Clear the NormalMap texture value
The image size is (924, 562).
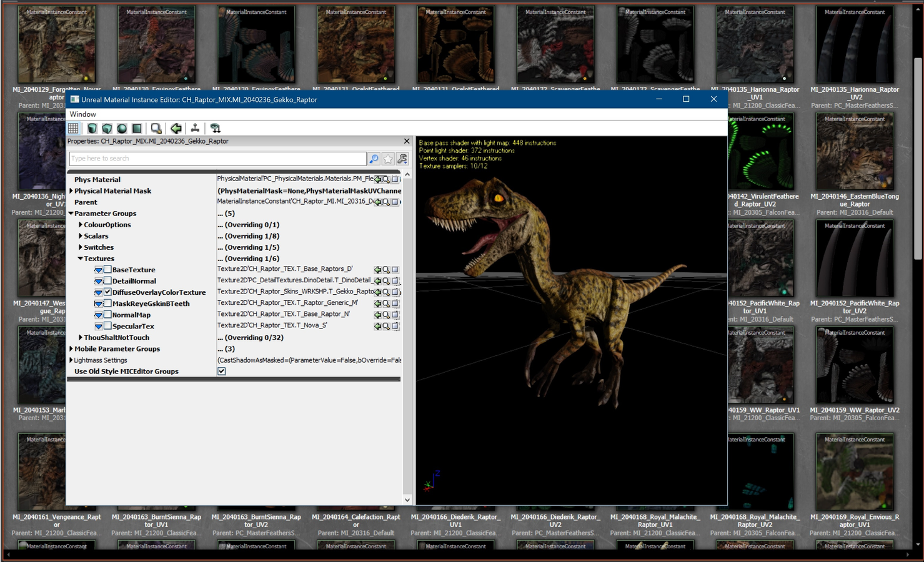[x=395, y=315]
